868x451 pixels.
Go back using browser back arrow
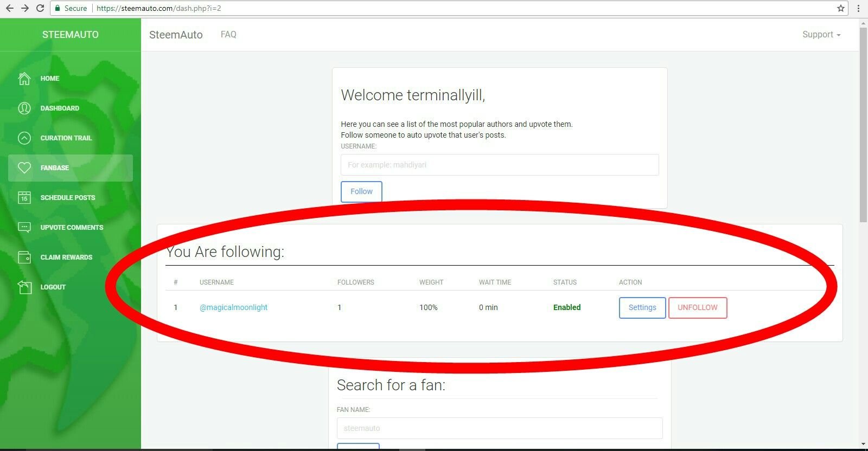pos(9,8)
